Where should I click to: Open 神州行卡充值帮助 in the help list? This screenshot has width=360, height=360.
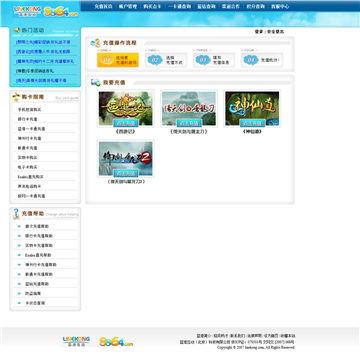[41, 265]
